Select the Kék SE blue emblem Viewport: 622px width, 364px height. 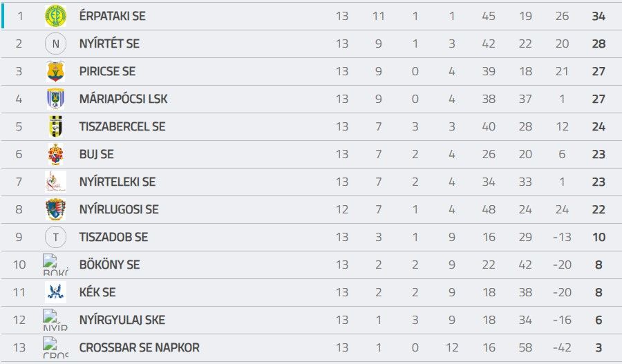coord(55,292)
